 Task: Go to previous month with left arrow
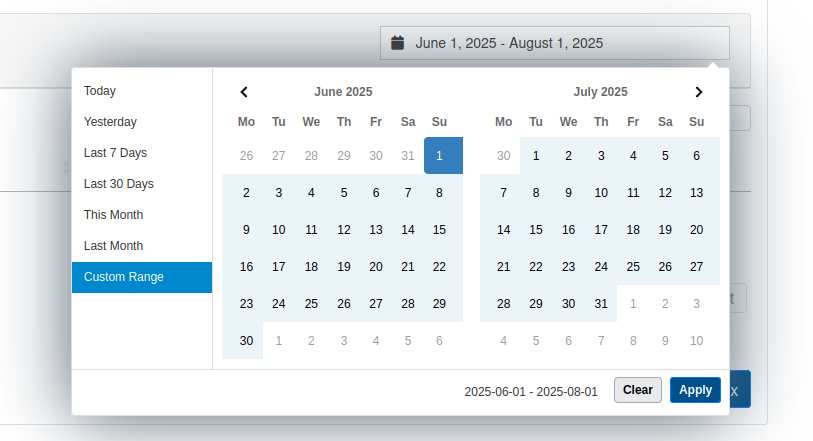[x=244, y=92]
